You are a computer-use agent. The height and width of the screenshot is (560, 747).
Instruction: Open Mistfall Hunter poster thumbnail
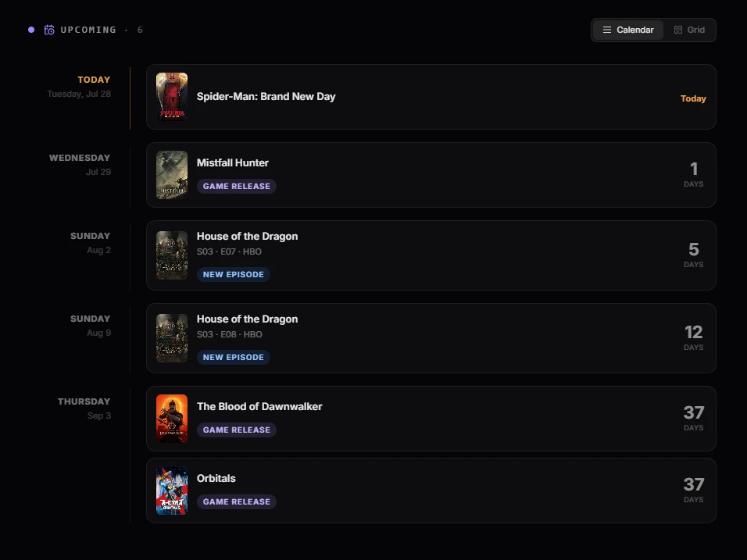(x=171, y=175)
